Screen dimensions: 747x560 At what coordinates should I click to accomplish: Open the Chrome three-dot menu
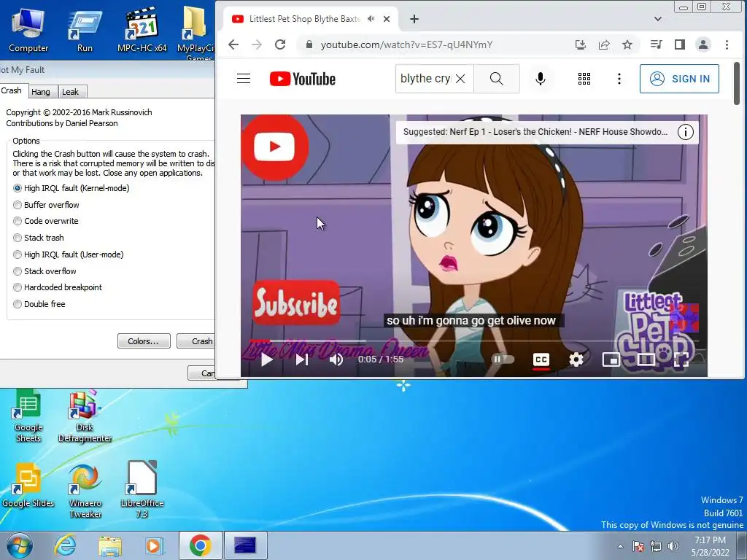pos(727,44)
